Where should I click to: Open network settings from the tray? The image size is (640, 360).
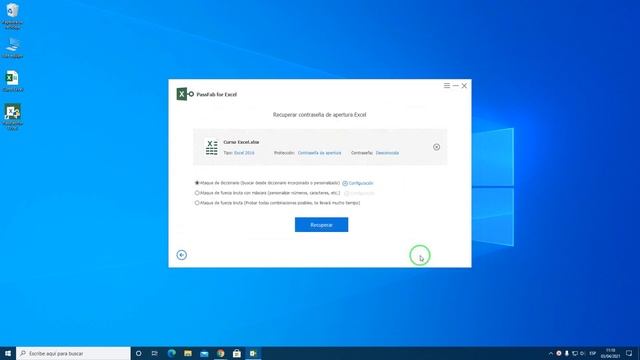click(x=575, y=353)
